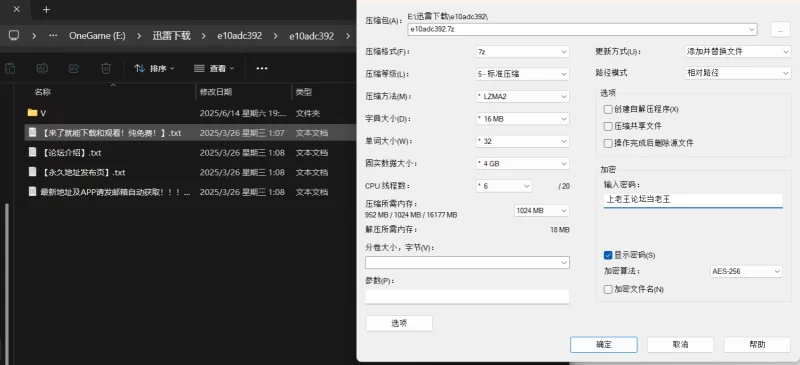
Task: Click the 参数 parameters input field
Action: (x=467, y=297)
